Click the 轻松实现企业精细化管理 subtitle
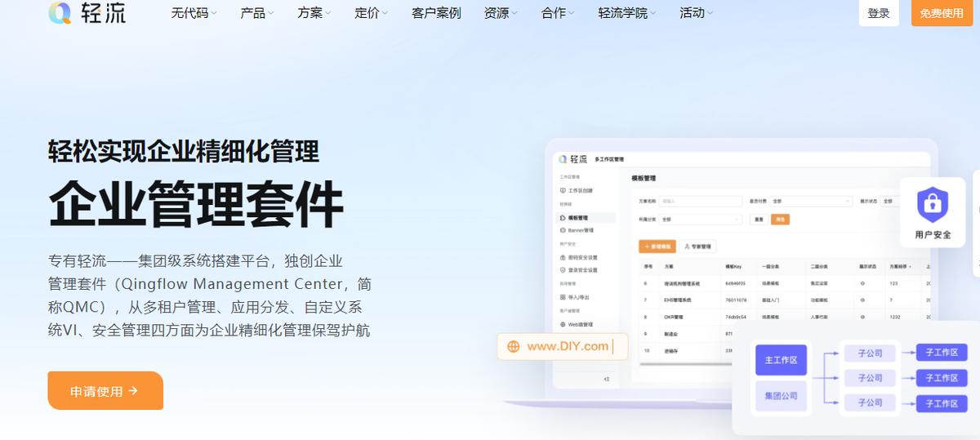 coord(184,151)
